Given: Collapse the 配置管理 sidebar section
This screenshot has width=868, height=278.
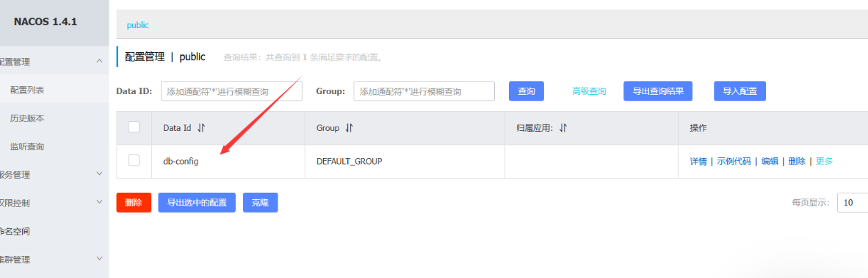Looking at the screenshot, I should (x=100, y=61).
